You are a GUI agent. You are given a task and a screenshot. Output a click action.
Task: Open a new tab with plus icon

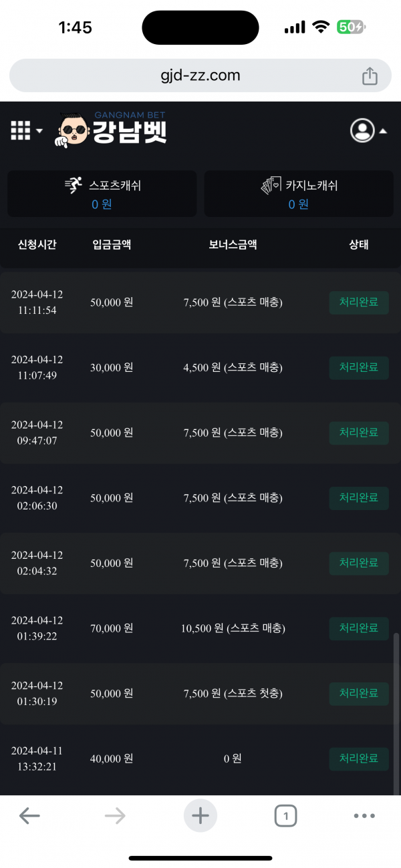(x=200, y=815)
